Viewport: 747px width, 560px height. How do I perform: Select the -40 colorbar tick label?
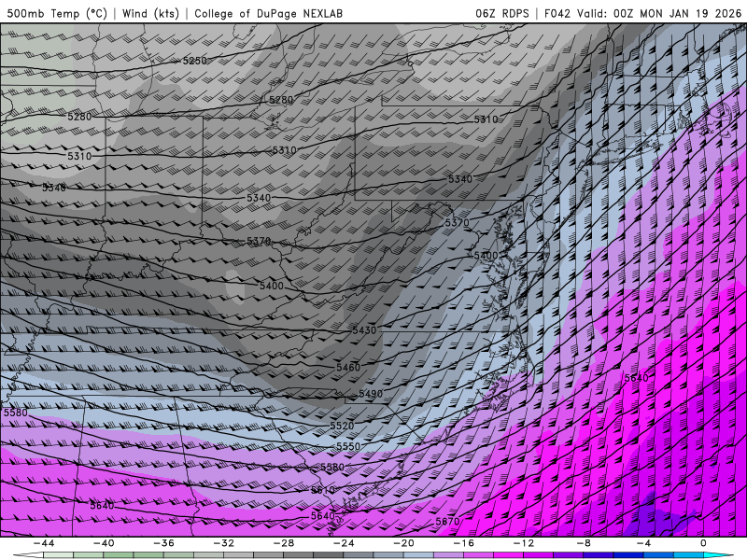click(x=104, y=543)
